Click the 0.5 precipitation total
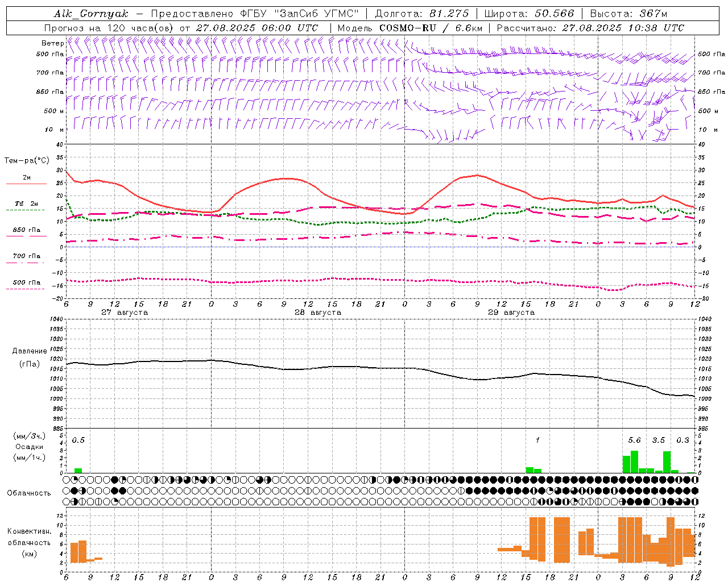Viewport: 728px width, 582px height. pos(78,440)
